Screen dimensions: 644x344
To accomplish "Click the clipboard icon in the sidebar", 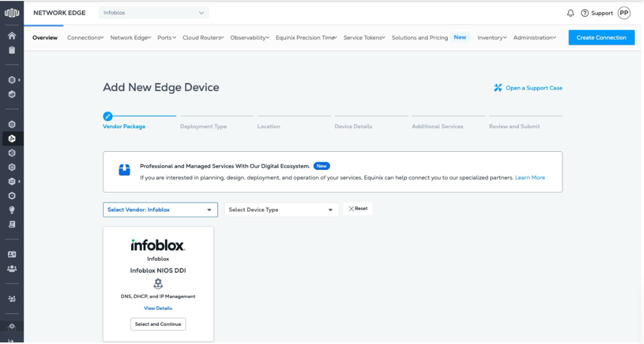I will [11, 50].
